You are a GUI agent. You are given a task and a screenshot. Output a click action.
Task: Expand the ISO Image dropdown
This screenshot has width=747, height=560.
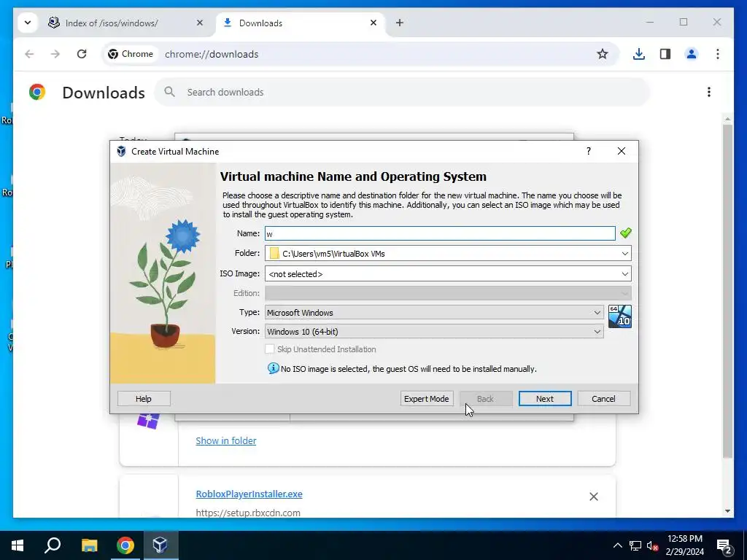pos(624,274)
